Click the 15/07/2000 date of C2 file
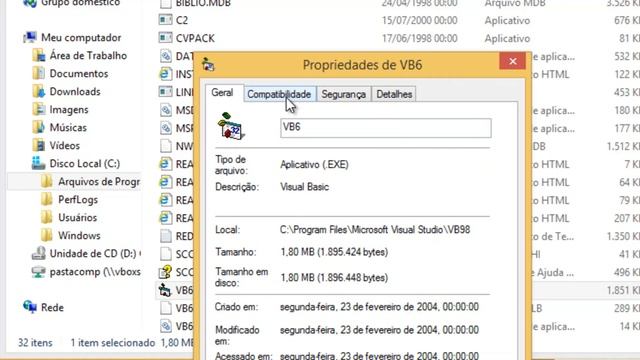 coord(420,20)
